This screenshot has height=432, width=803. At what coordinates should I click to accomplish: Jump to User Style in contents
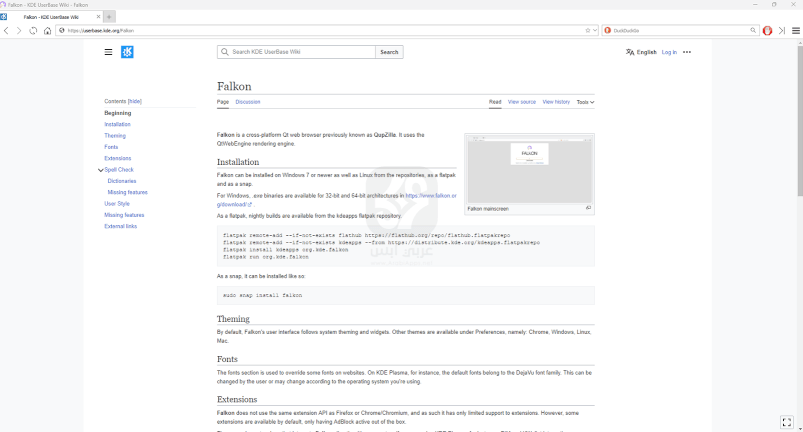(117, 204)
